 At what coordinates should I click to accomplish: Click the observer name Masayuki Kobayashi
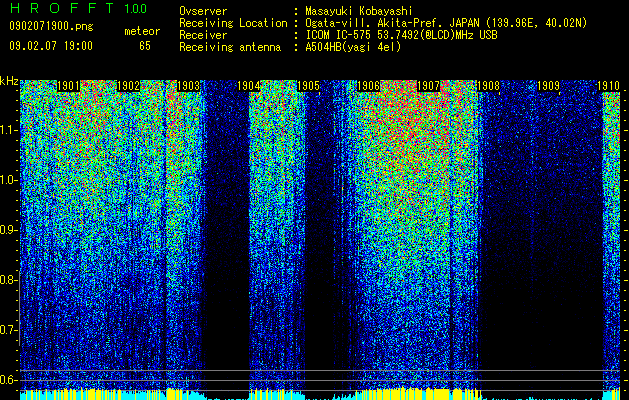[x=359, y=11]
